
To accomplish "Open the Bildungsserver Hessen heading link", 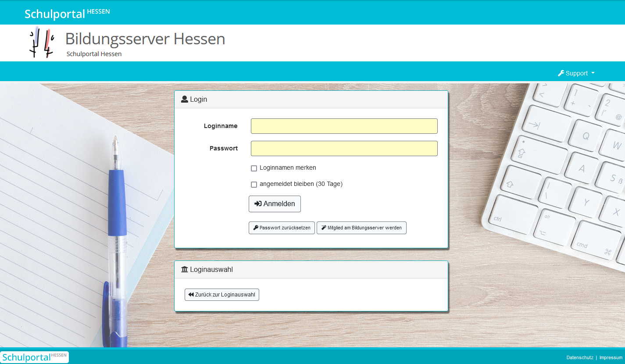I will pyautogui.click(x=145, y=39).
